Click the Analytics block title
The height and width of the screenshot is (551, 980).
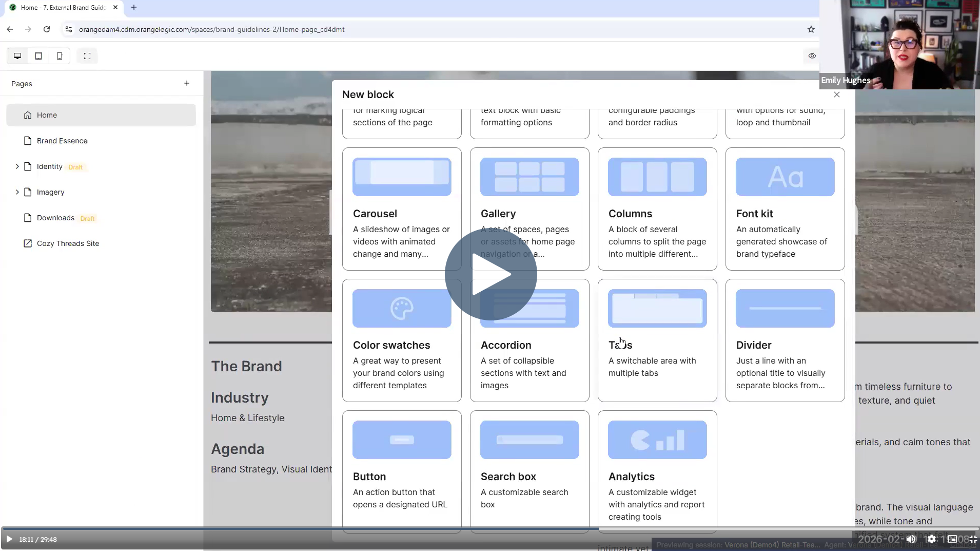(x=632, y=477)
